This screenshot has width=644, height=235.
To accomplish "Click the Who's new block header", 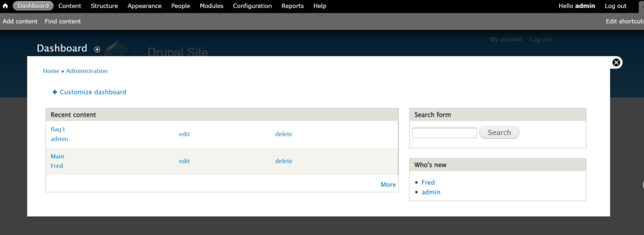I will (498, 165).
